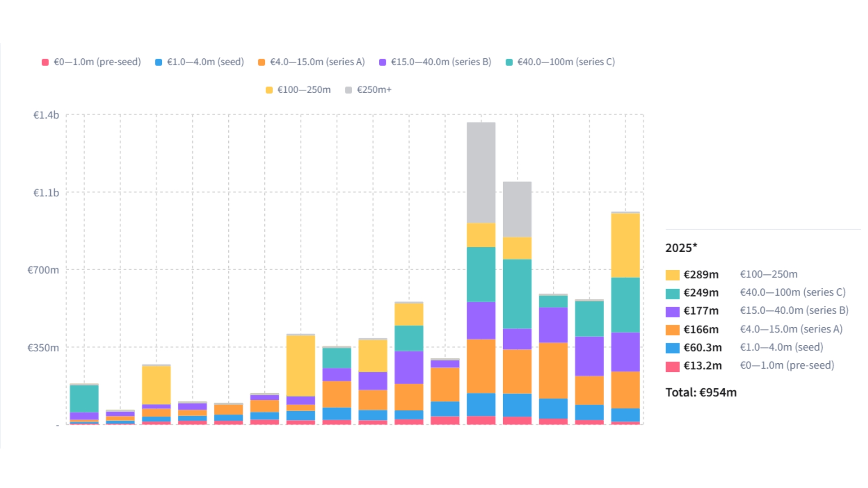Click blue €60.3m swatch in tooltip
868x488 pixels.
672,348
